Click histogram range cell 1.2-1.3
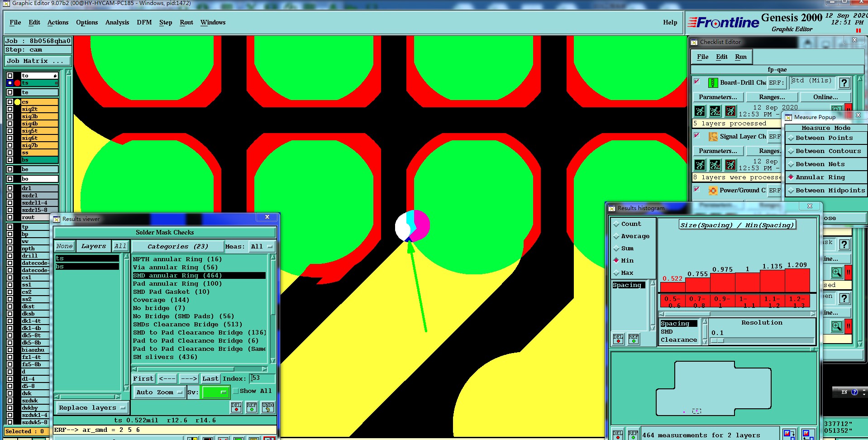The image size is (868, 440). click(x=797, y=301)
